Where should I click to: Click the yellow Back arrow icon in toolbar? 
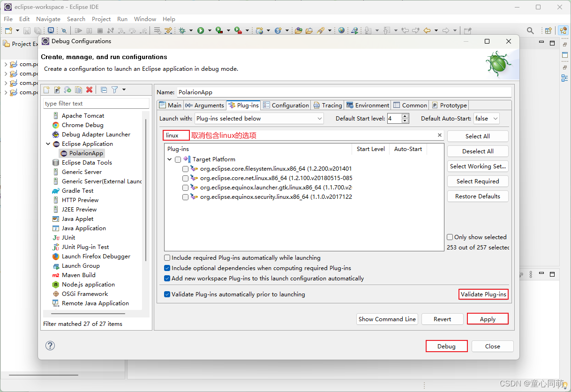427,30
